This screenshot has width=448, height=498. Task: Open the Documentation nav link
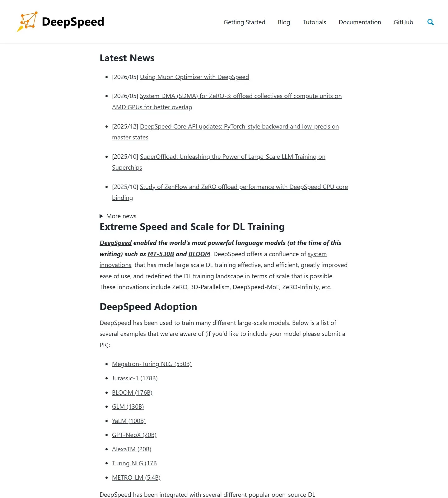360,22
